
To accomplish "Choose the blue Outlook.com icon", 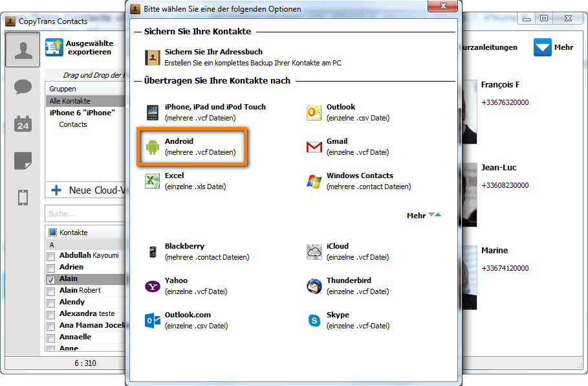I will 152,321.
